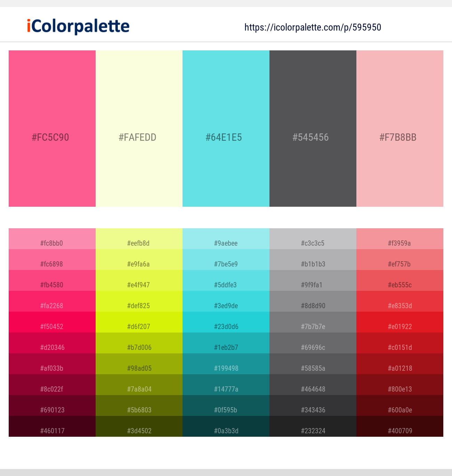Select the #232324 near-black shade

tap(313, 426)
